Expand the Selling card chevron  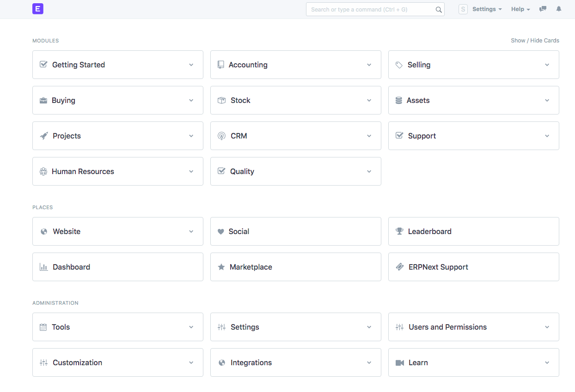tap(547, 65)
